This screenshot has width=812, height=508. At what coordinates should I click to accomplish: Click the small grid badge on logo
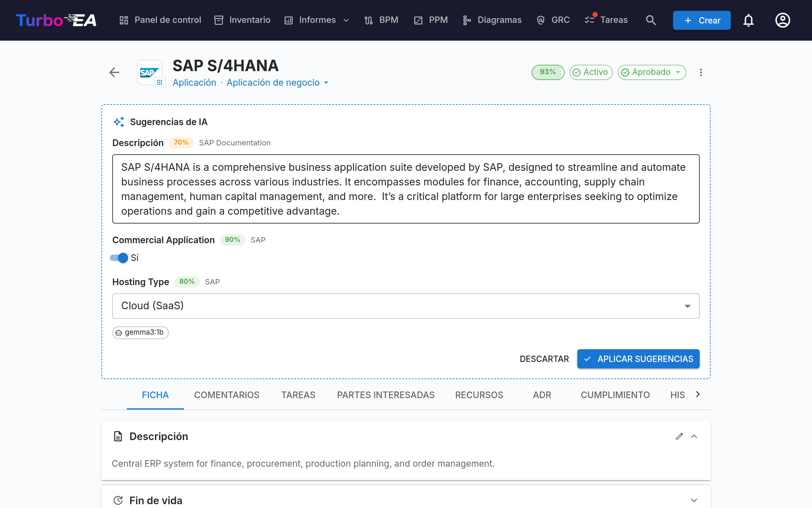click(160, 82)
